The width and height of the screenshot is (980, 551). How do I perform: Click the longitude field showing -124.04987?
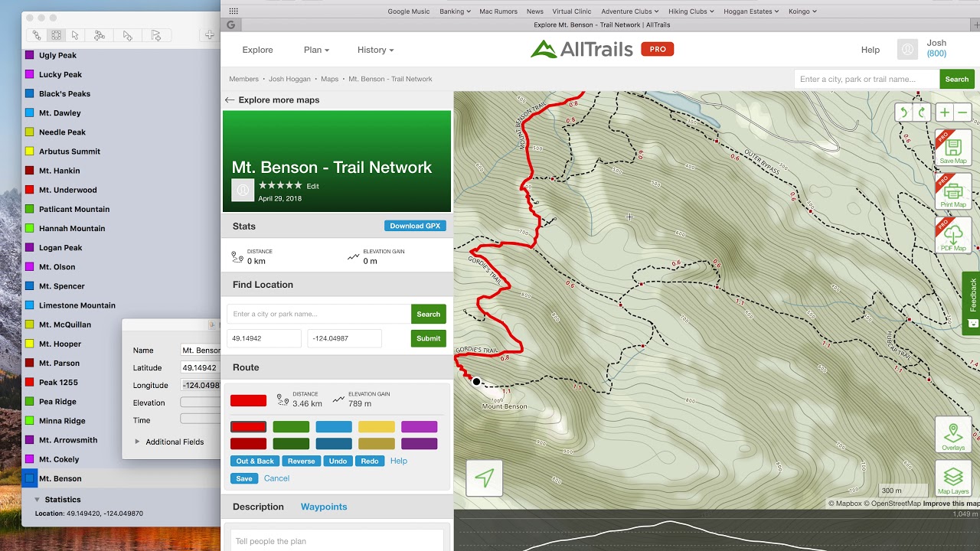[x=345, y=338]
